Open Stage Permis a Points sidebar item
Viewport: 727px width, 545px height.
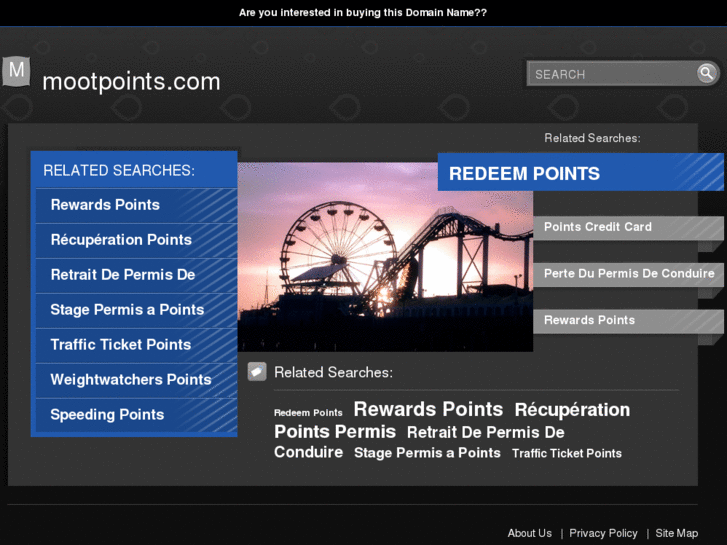coord(136,310)
